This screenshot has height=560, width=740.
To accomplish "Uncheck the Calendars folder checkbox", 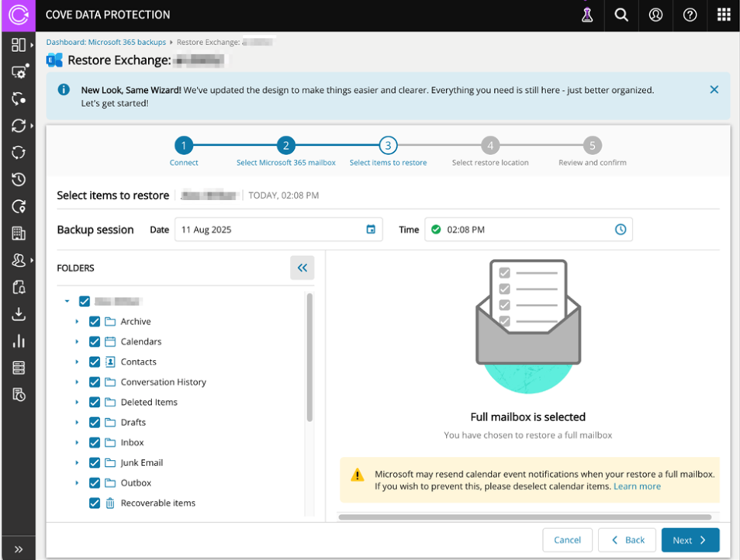I will click(x=95, y=341).
